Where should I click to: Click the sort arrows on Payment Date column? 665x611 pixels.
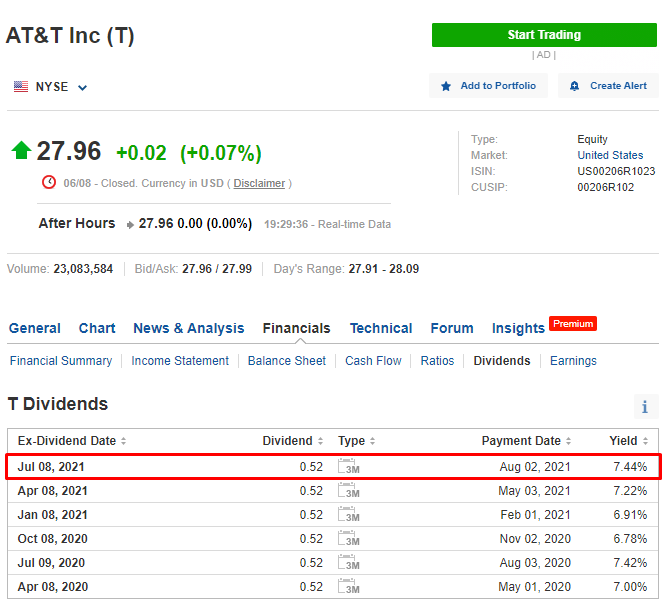click(568, 441)
